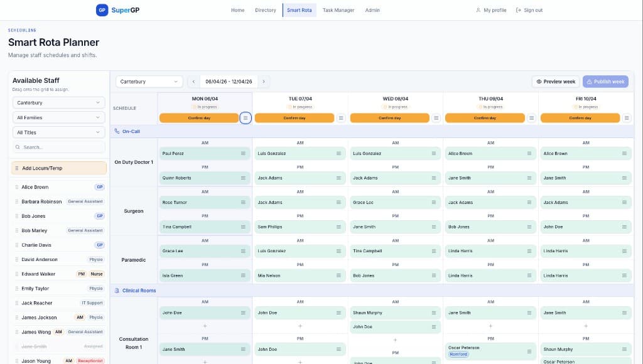Go to previous week arrow

tap(193, 82)
